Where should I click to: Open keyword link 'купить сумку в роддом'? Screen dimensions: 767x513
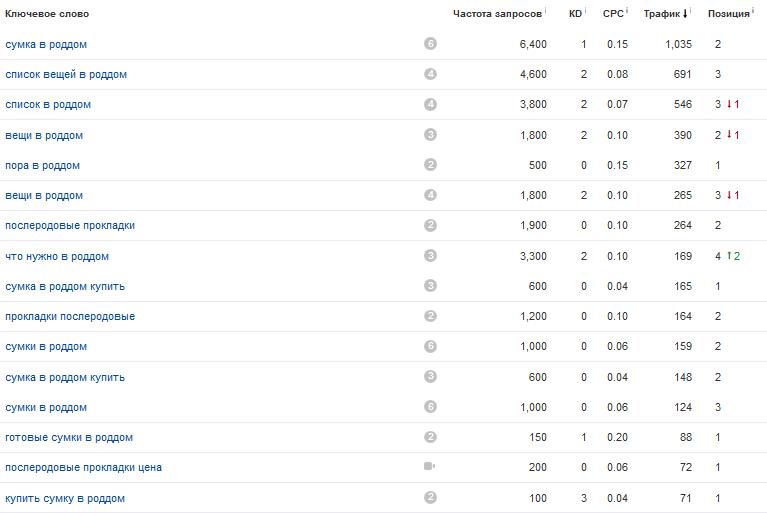coord(65,499)
